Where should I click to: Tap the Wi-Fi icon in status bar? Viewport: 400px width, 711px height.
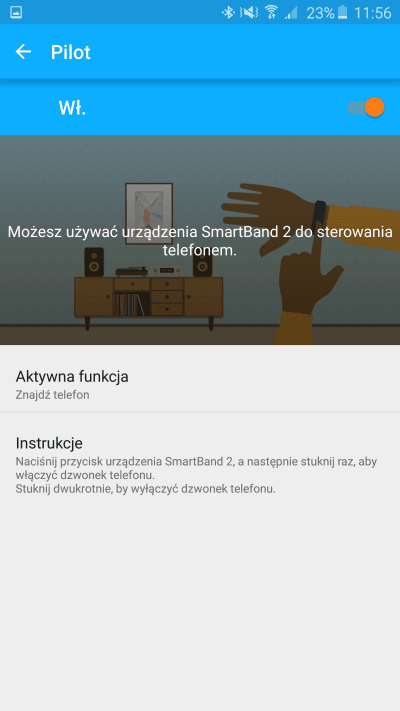click(x=272, y=12)
